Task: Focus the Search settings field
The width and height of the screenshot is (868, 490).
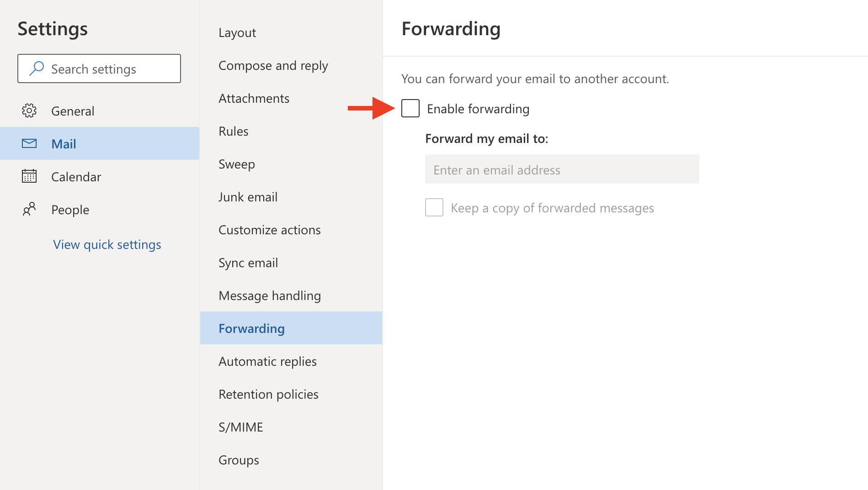Action: click(x=99, y=68)
